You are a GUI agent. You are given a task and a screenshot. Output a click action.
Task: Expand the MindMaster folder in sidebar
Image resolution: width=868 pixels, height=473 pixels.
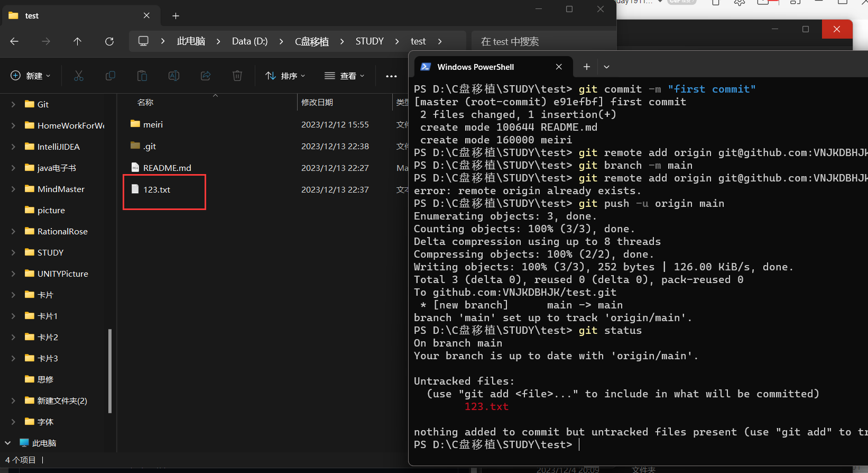[13, 189]
